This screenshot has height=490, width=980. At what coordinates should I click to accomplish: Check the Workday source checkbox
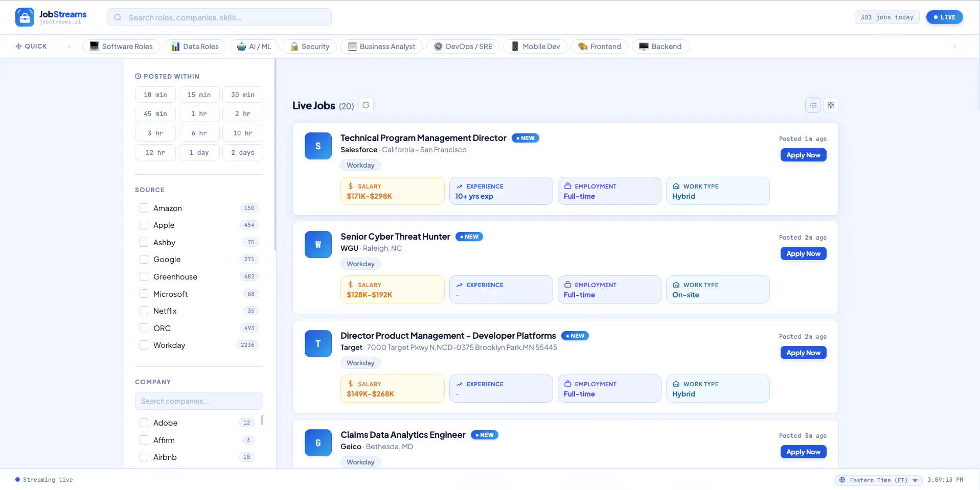coord(144,345)
